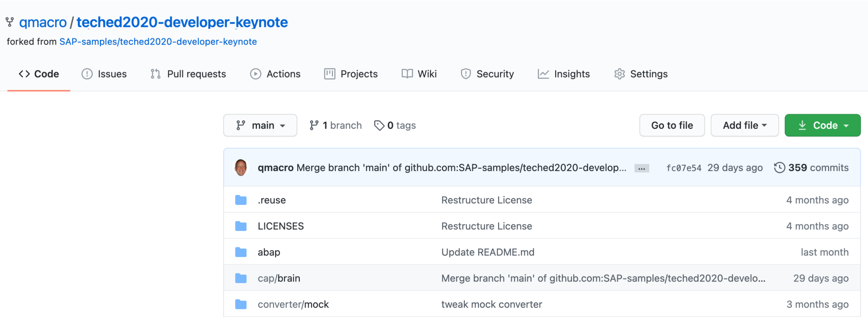Viewport: 868px width, 329px height.
Task: Click the qmacro avatar thumbnail
Action: click(241, 167)
